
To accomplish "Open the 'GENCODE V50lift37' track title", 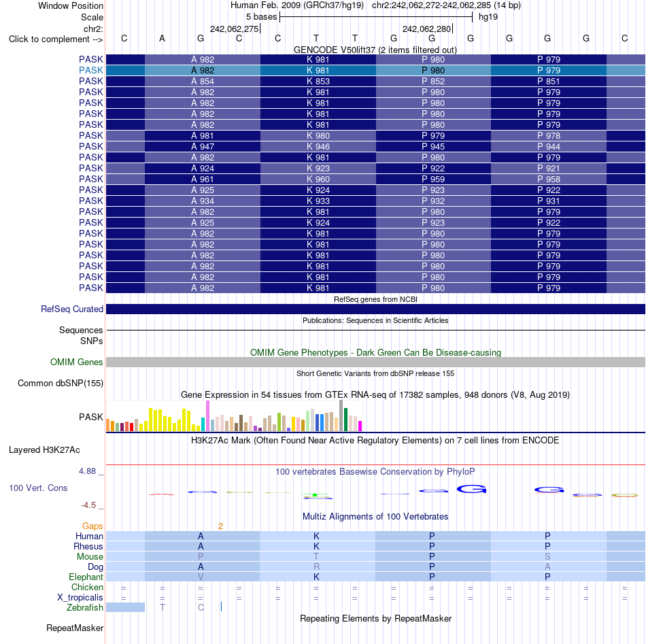I will pyautogui.click(x=375, y=50).
